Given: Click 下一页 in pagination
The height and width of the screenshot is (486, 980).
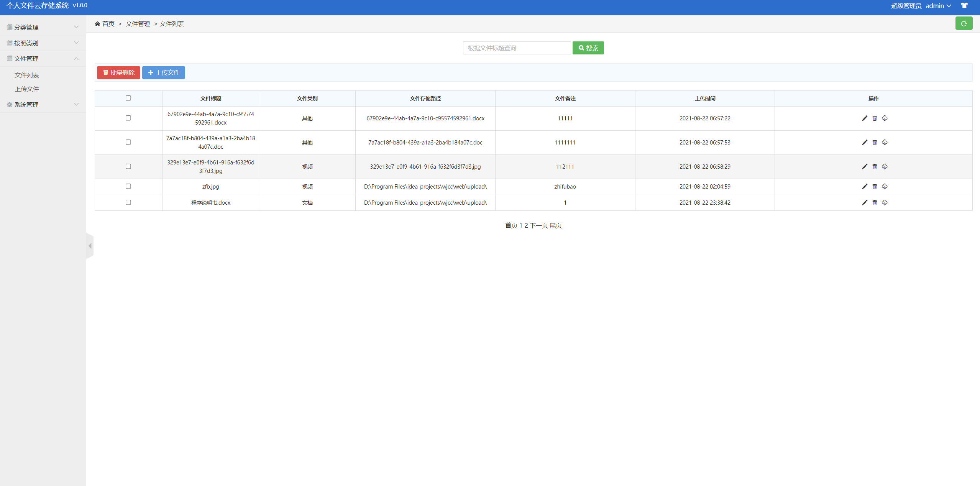Looking at the screenshot, I should pos(539,225).
